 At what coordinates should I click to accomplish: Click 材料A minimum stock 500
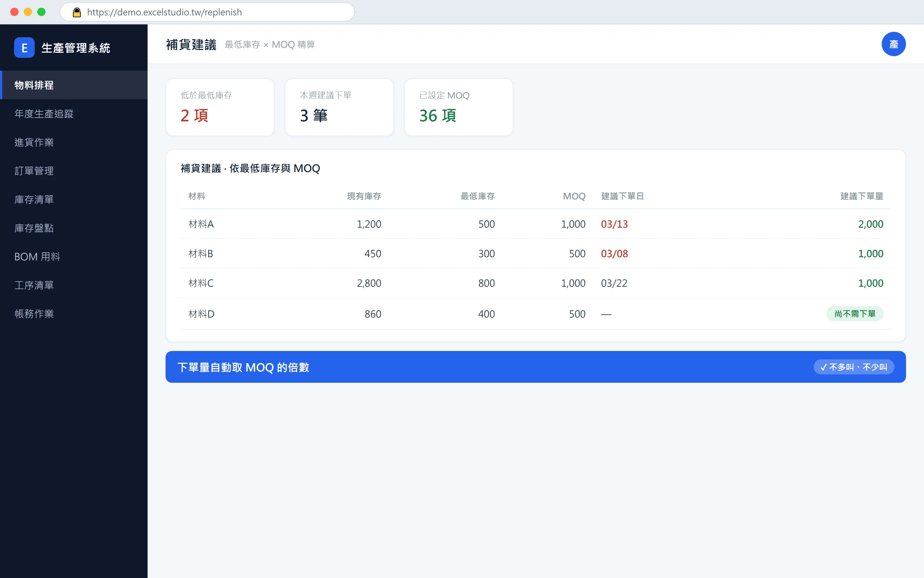click(x=486, y=224)
